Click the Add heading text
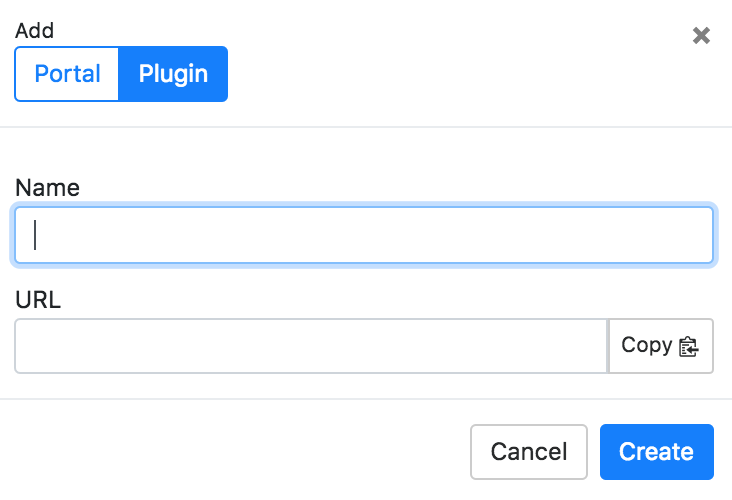 [x=34, y=31]
